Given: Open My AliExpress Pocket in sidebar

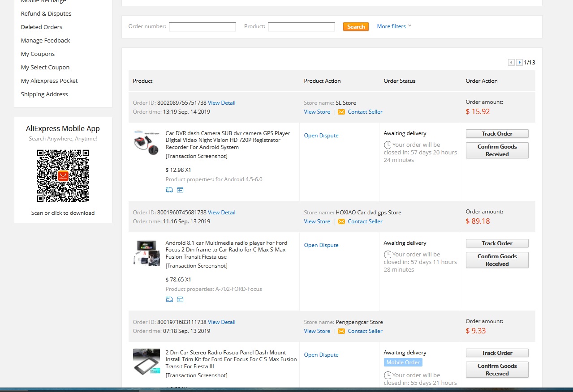Looking at the screenshot, I should [49, 81].
